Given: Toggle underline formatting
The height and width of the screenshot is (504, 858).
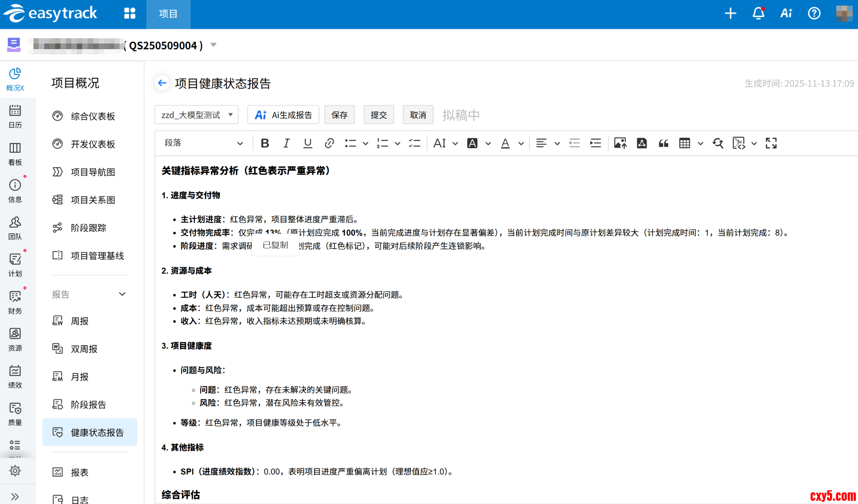Looking at the screenshot, I should coord(307,143).
